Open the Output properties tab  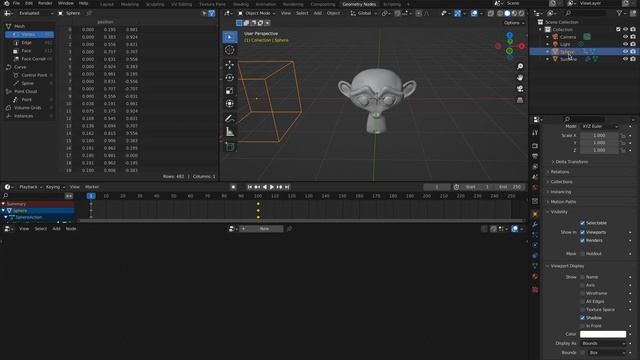(x=535, y=156)
